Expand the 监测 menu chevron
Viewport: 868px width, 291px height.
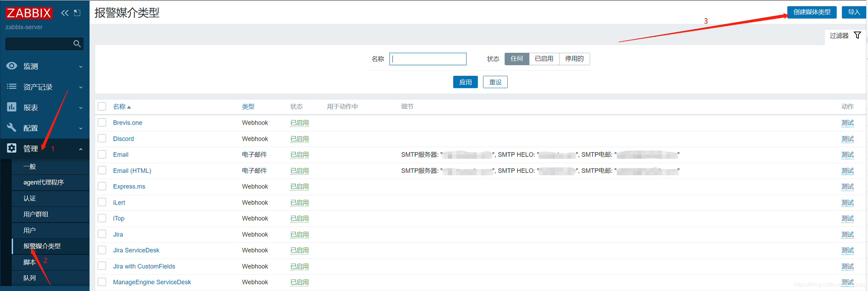click(81, 67)
